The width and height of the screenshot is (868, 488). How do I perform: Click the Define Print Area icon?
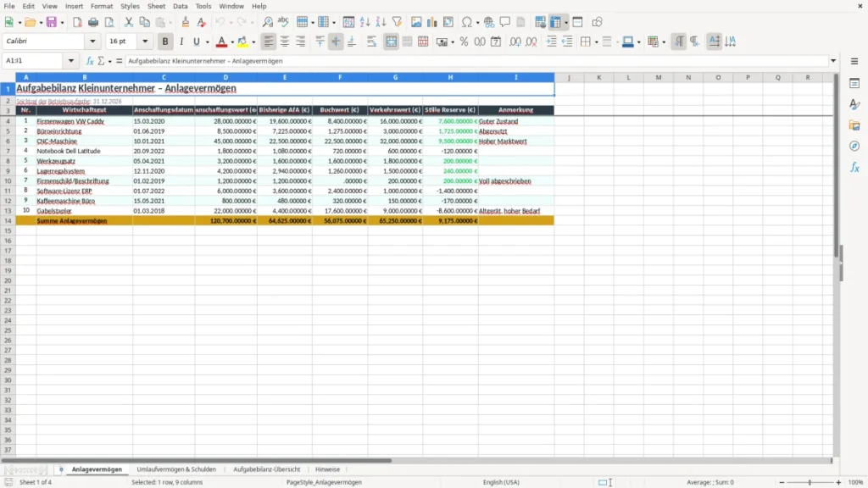coord(540,22)
